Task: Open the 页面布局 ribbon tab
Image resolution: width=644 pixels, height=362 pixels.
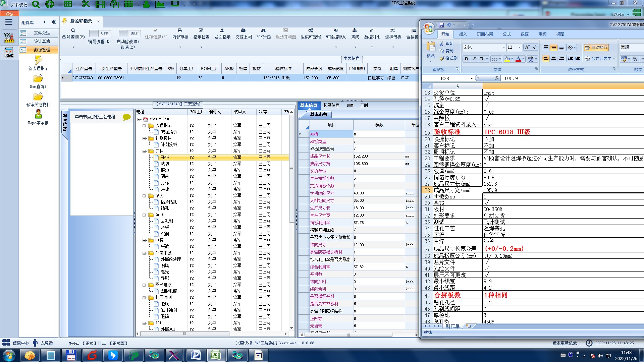Action: (x=485, y=34)
